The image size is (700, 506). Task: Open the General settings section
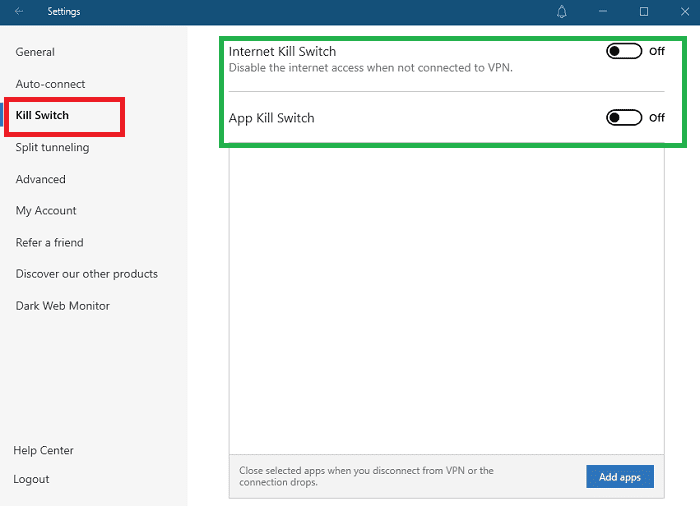[35, 52]
